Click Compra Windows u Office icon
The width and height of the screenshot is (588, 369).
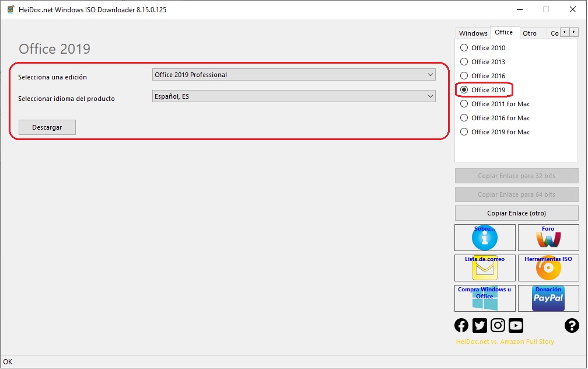click(x=485, y=298)
